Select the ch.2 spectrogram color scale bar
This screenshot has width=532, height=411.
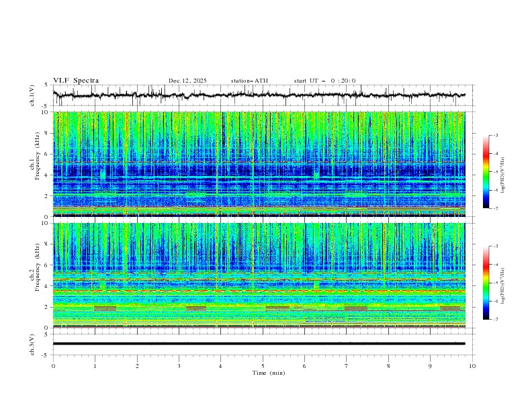(486, 283)
